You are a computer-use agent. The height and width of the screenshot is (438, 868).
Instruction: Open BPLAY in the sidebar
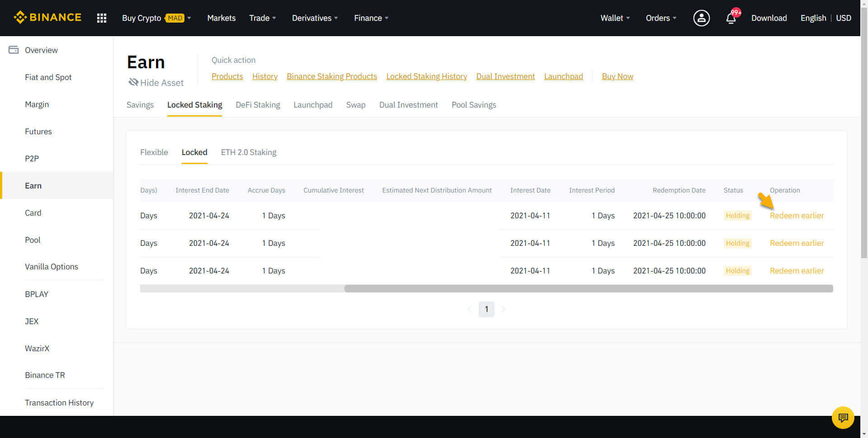point(37,294)
